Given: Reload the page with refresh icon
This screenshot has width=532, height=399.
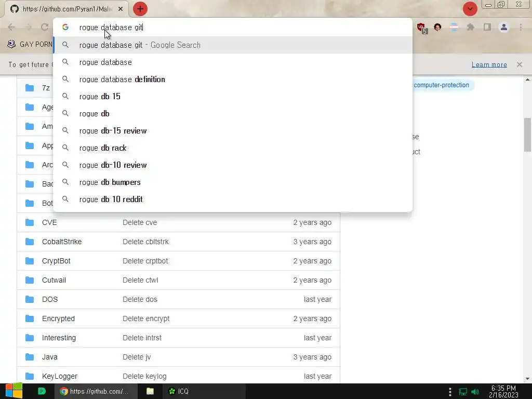Looking at the screenshot, I should click(45, 27).
